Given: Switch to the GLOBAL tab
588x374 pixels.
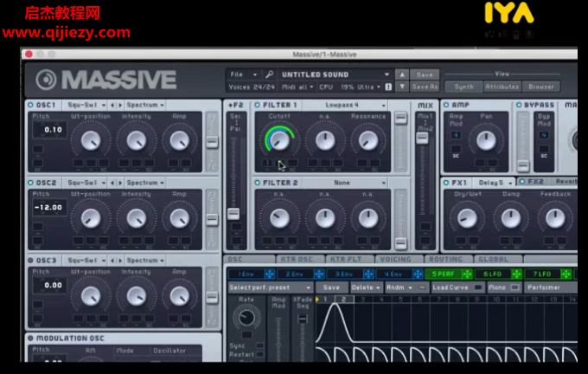Looking at the screenshot, I should point(497,259).
